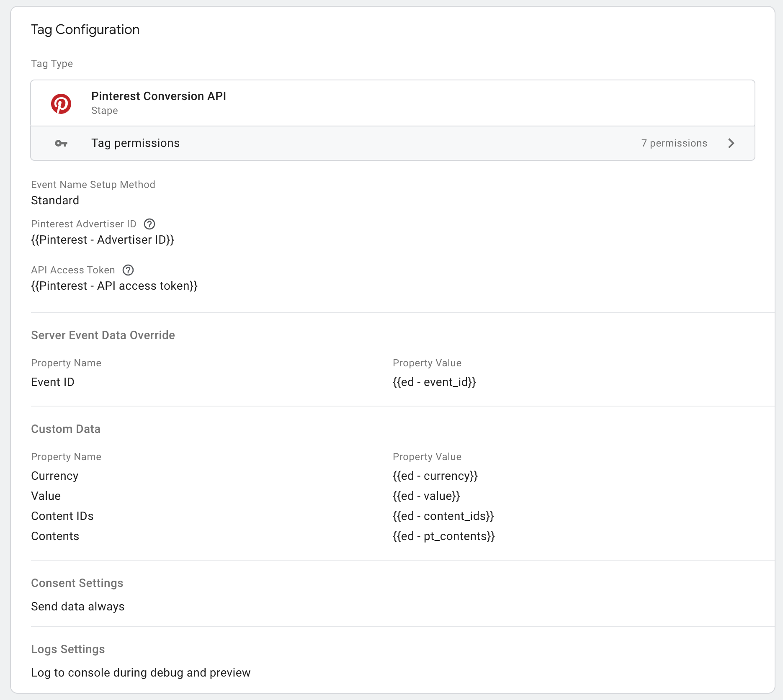Screen dimensions: 783x700
Task: Click the Tag permissions row label
Action: click(135, 144)
